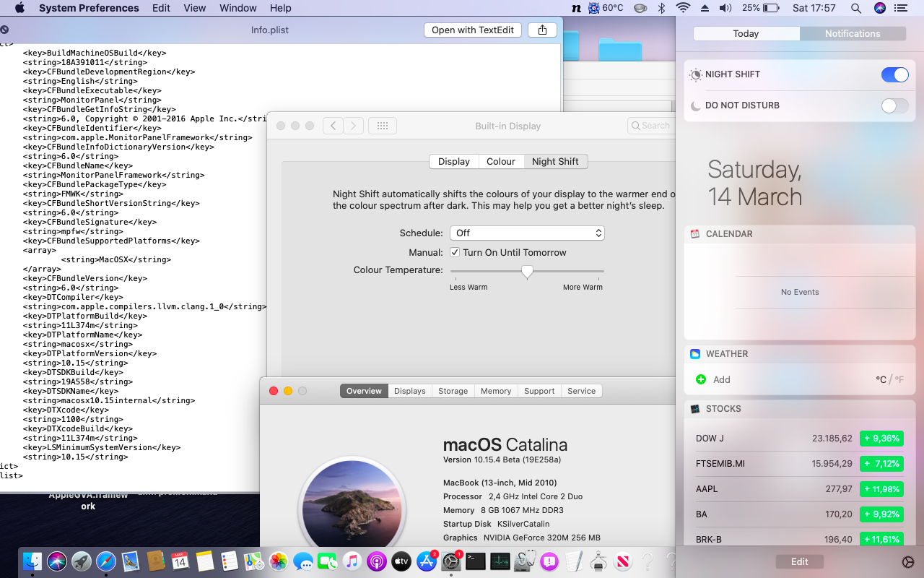Open Apple TV app in Dock
This screenshot has width=924, height=578.
point(401,561)
